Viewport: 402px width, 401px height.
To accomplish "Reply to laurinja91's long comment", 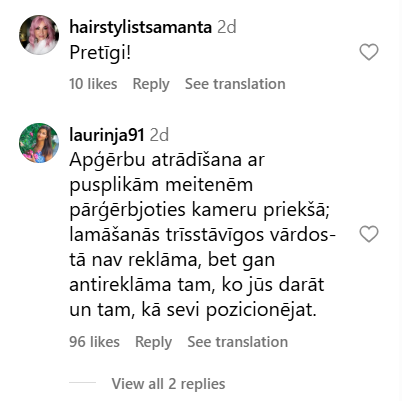I will pos(153,342).
